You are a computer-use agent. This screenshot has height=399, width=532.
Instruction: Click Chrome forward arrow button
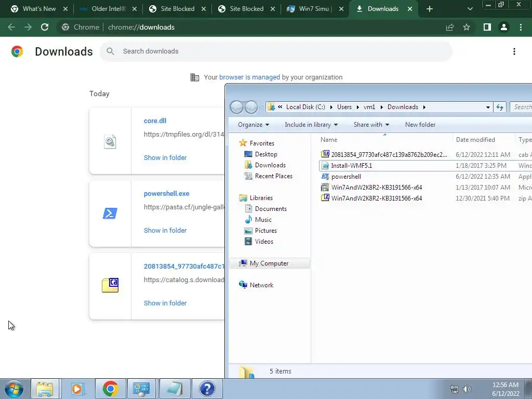point(28,27)
